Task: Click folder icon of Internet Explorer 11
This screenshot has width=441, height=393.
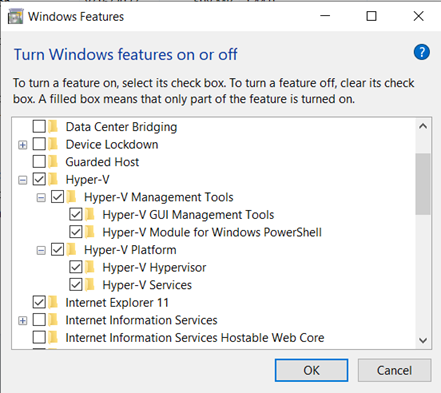Action: click(x=53, y=302)
